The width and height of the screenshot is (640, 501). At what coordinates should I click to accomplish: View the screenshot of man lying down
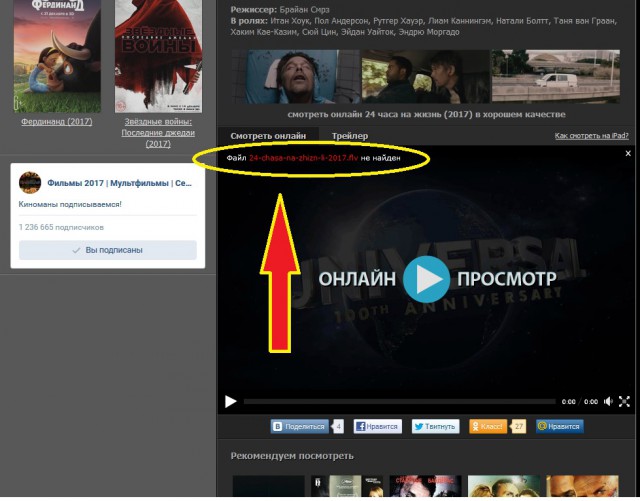(x=296, y=76)
